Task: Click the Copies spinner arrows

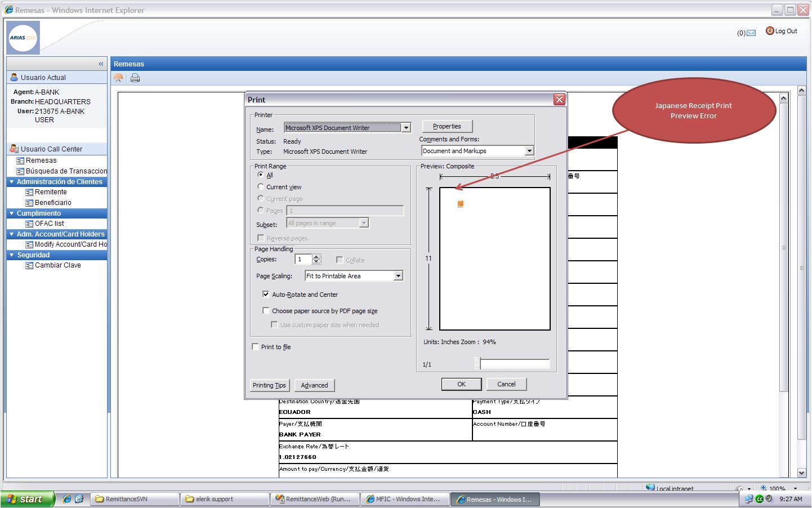Action: point(316,260)
